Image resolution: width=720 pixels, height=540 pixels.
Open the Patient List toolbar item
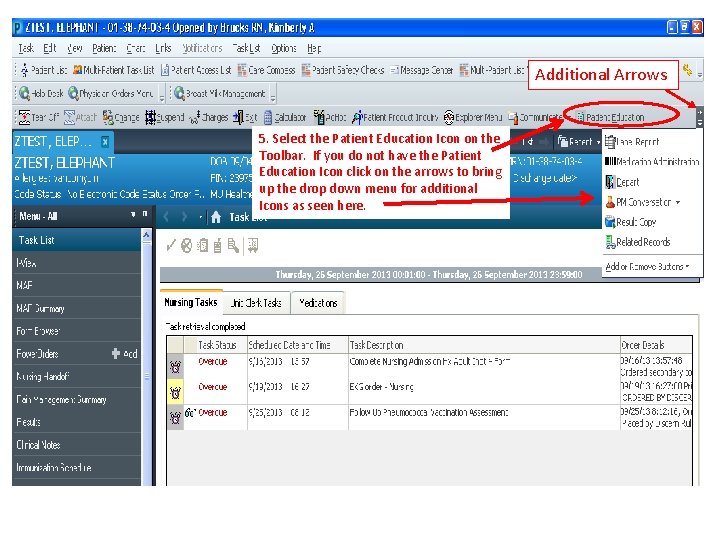tap(44, 70)
